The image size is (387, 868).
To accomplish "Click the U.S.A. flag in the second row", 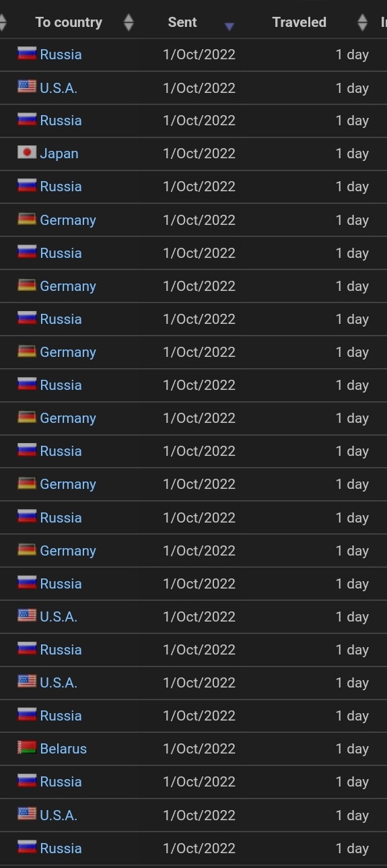I will pos(27,87).
